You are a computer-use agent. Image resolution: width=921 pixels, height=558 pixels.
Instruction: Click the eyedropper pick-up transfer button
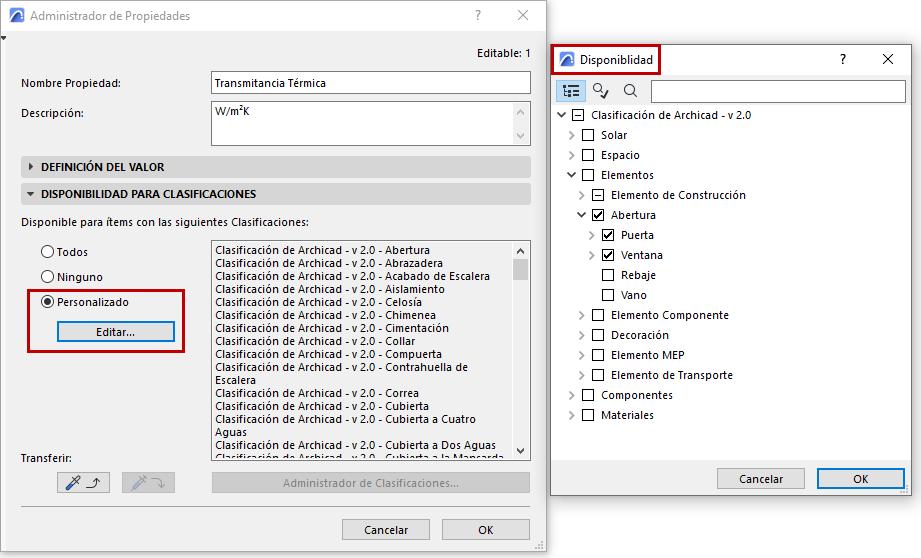coord(83,483)
